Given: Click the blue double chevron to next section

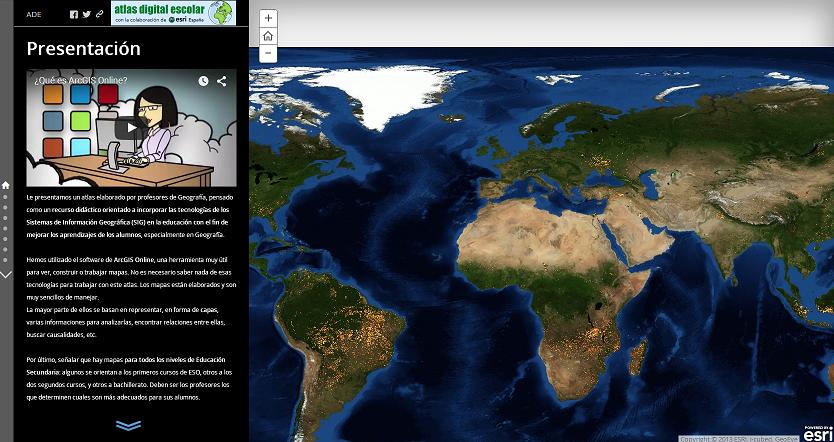Looking at the screenshot, I should pos(128,425).
